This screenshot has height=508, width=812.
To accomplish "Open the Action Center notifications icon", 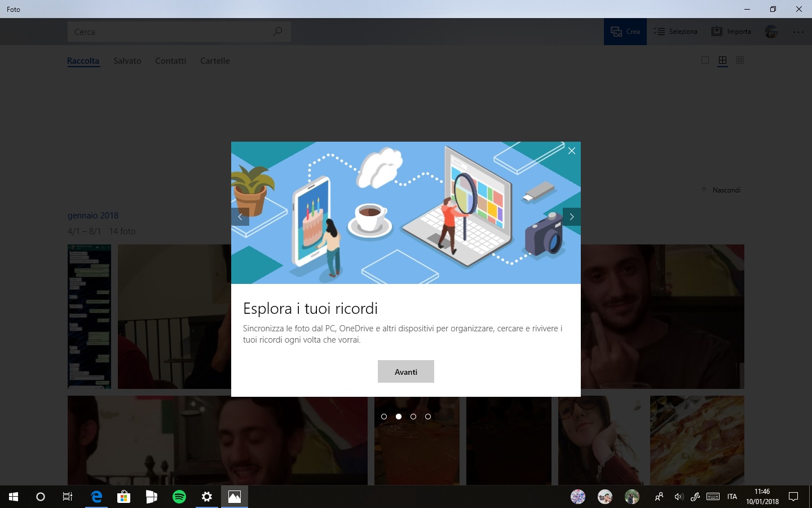I will 793,497.
